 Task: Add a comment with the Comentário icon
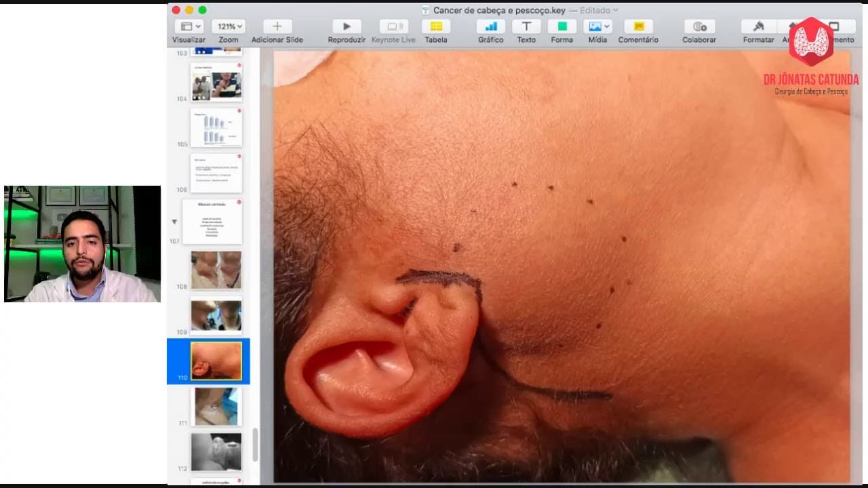click(638, 26)
